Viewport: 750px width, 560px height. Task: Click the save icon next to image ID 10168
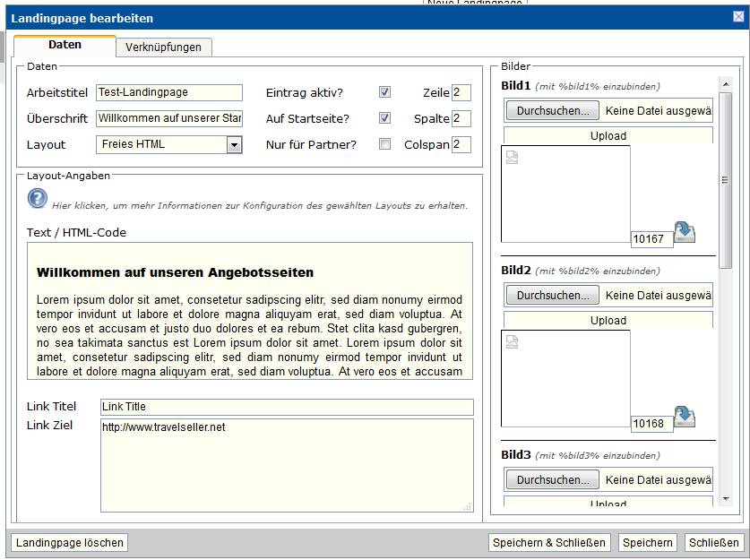tap(685, 418)
